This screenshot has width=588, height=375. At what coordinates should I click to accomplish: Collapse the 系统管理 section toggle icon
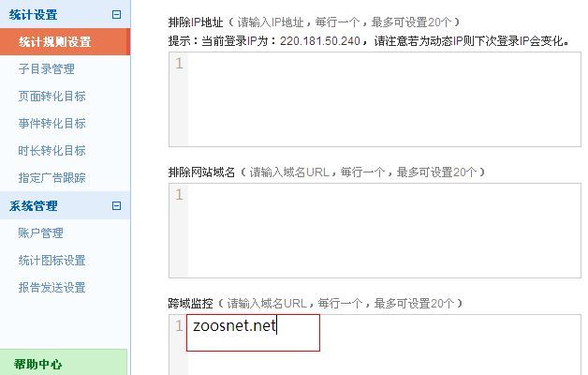117,205
